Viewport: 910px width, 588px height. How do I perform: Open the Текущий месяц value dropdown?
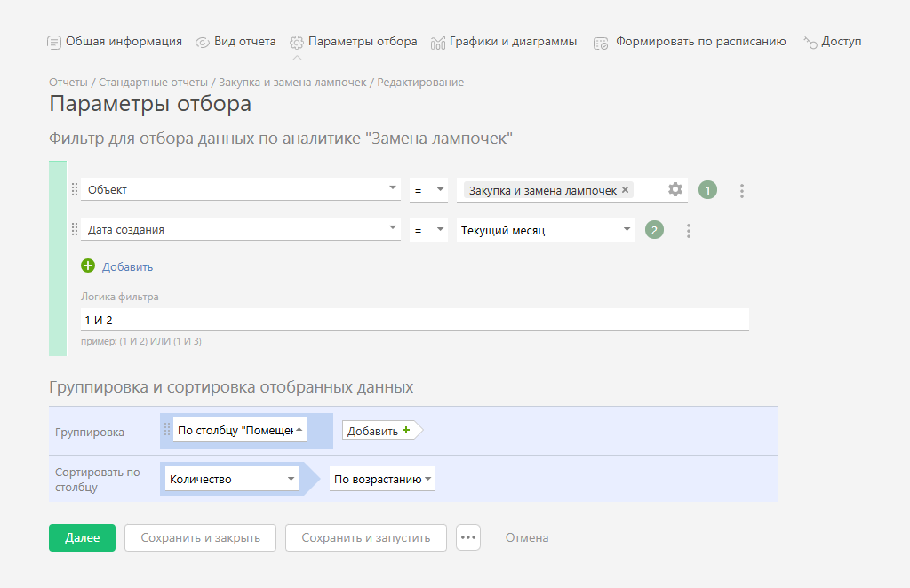point(627,230)
